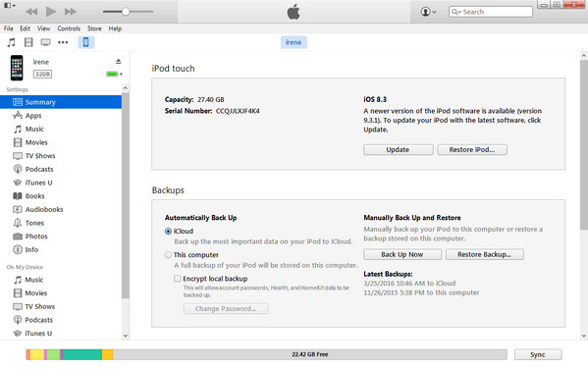Open the Controls menu
This screenshot has height=369, width=588.
[x=69, y=28]
